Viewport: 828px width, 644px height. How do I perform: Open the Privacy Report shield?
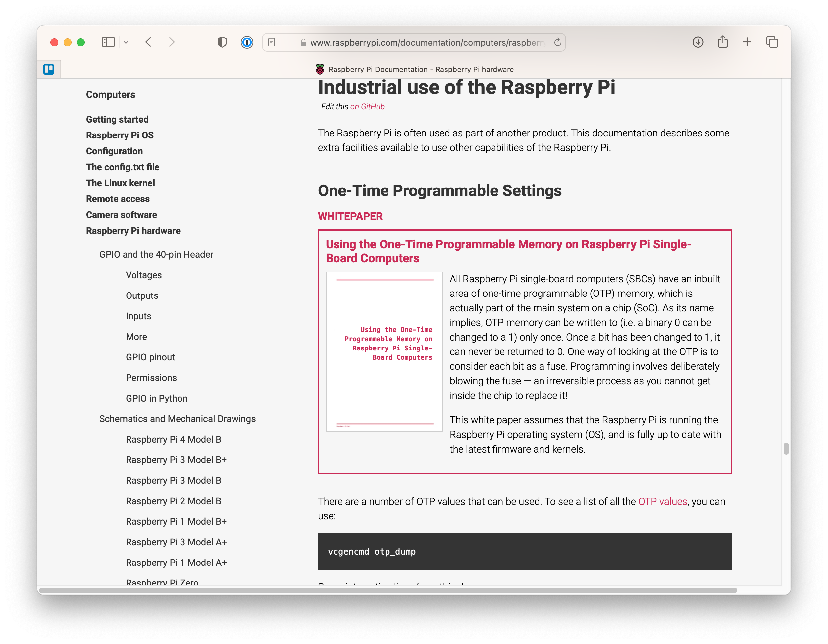pos(222,42)
